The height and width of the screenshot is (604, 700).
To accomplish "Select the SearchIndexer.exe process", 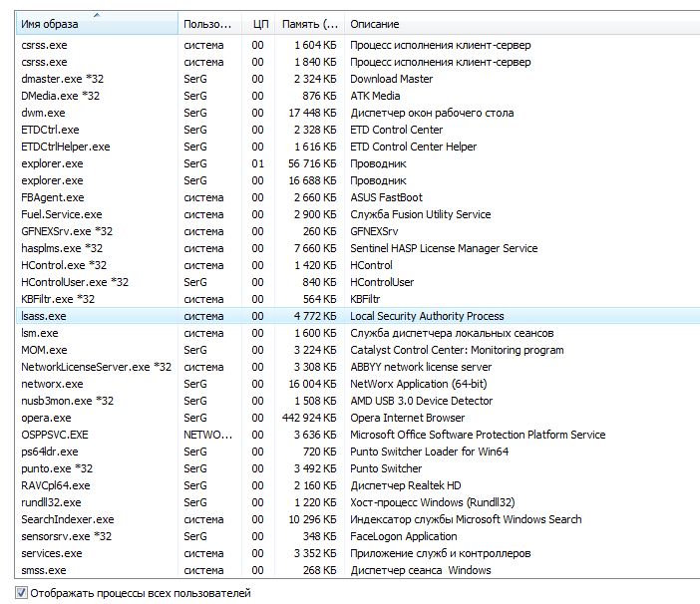I will coord(358,519).
